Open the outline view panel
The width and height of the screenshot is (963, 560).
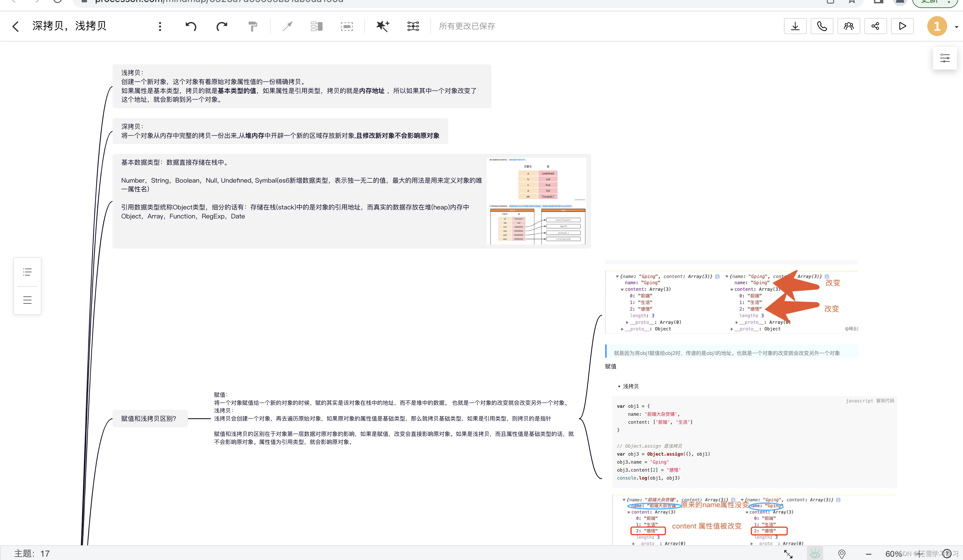pyautogui.click(x=27, y=272)
